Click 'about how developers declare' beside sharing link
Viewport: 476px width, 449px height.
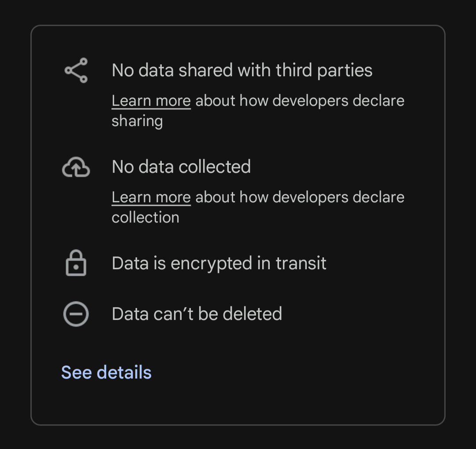pos(300,101)
